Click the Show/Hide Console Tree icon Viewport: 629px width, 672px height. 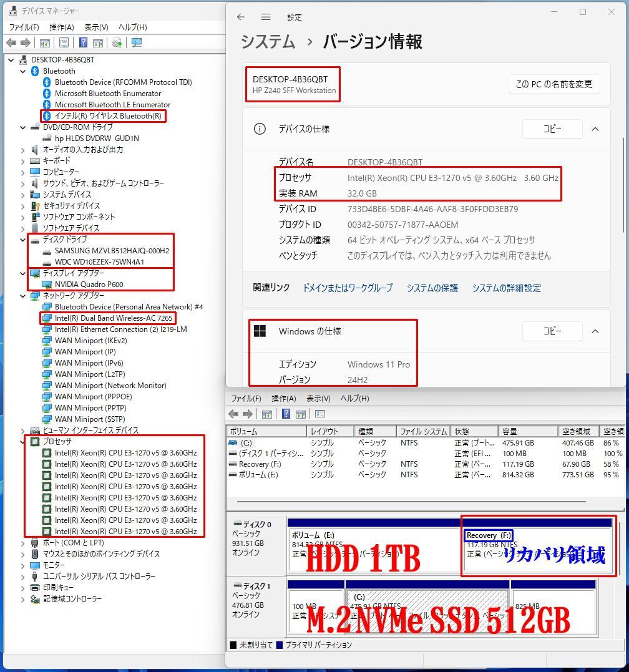(x=44, y=42)
